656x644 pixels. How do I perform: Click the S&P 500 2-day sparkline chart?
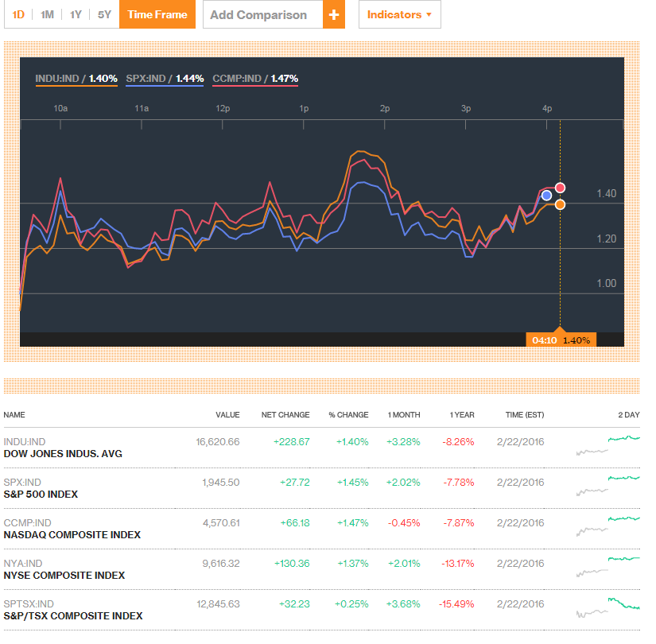point(607,486)
